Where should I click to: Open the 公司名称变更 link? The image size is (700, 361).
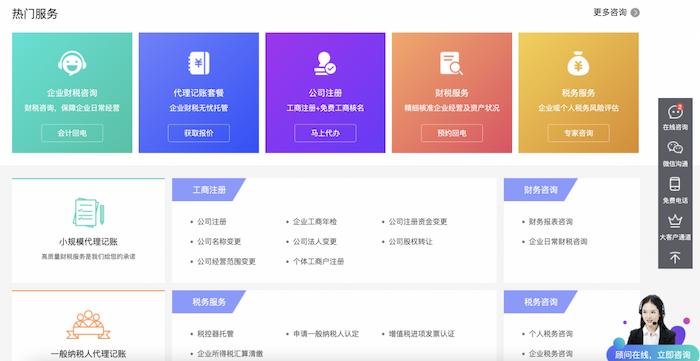[219, 242]
